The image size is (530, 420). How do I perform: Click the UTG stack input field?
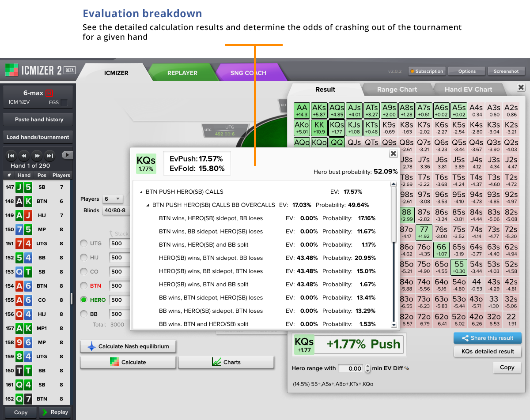click(119, 244)
